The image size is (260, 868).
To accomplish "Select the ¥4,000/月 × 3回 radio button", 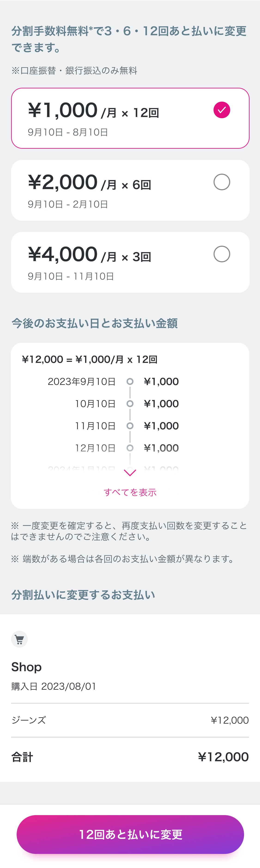I will tap(222, 254).
